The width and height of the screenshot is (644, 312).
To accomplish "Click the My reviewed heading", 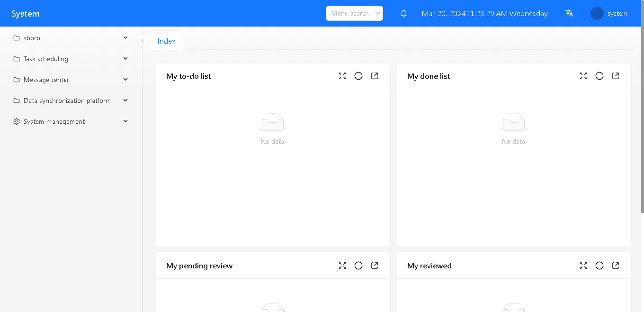I will [429, 266].
